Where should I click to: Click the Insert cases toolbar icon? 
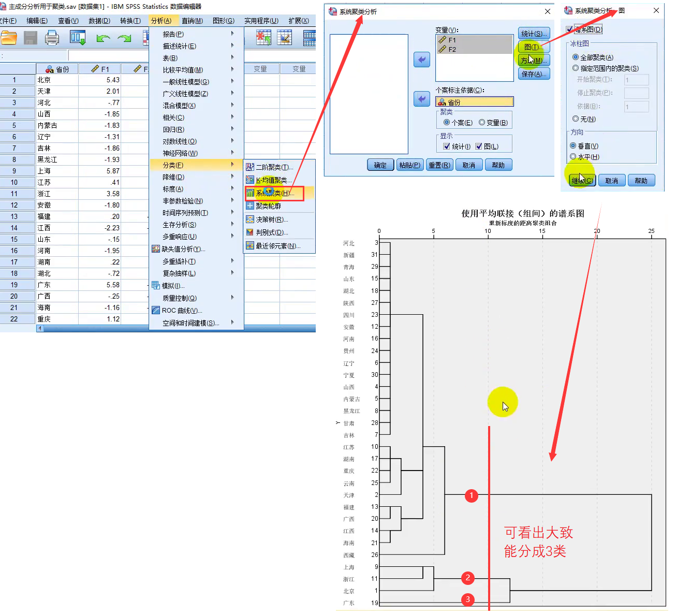263,37
